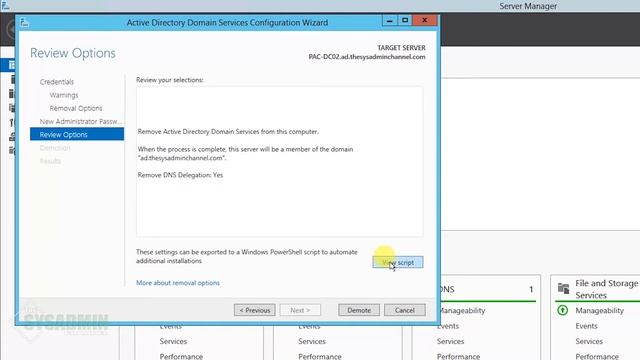Maximize the Configuration Wizard window
Viewport: 640px width, 360px height.
[405, 20]
